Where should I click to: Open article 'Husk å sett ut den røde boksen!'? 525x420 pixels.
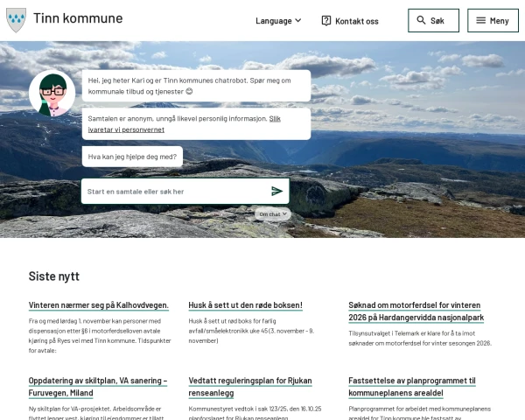coord(245,305)
